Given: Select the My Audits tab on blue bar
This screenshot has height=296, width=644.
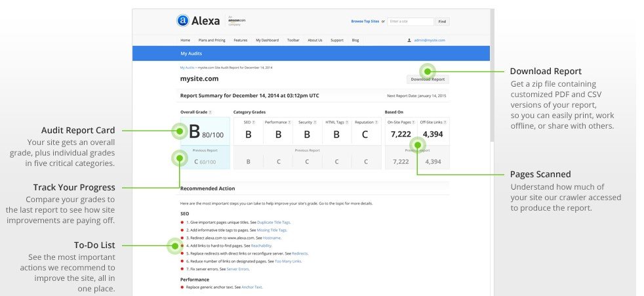Looking at the screenshot, I should coord(191,53).
